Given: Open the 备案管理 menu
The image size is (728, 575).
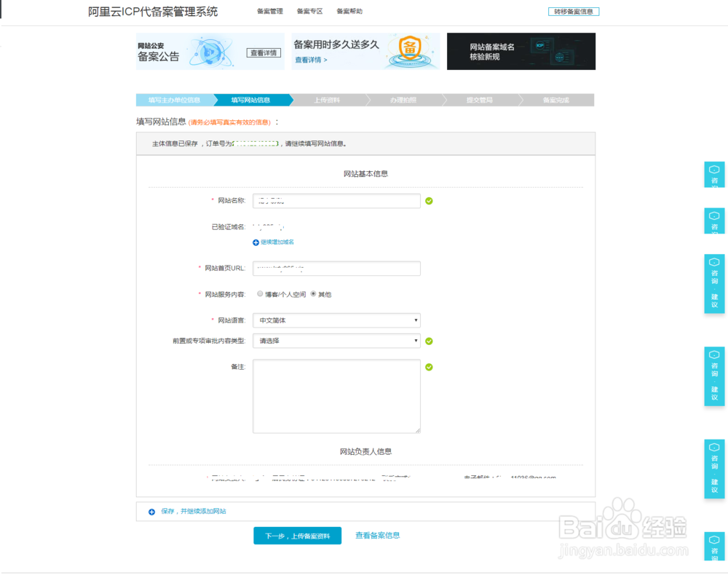Looking at the screenshot, I should coord(269,12).
